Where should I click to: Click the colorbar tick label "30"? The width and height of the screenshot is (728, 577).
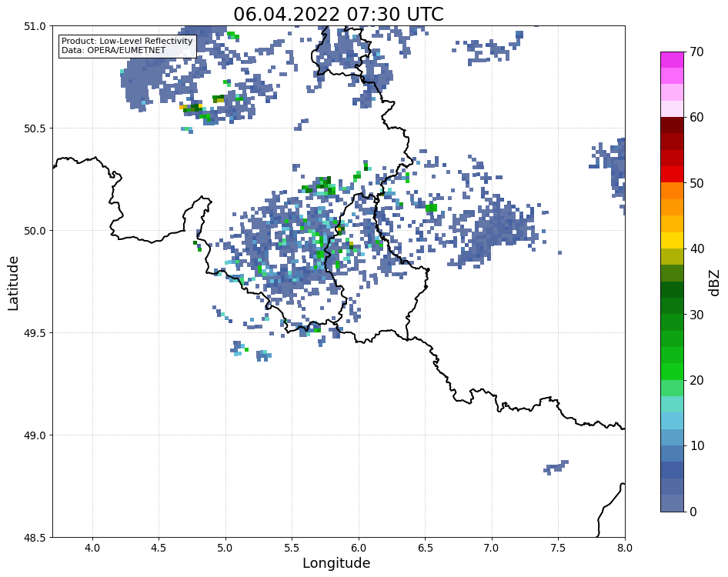point(696,315)
